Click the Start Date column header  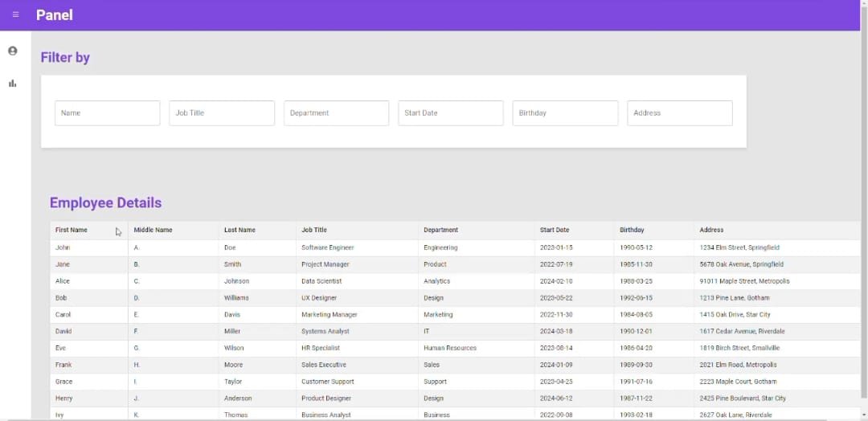(x=555, y=231)
